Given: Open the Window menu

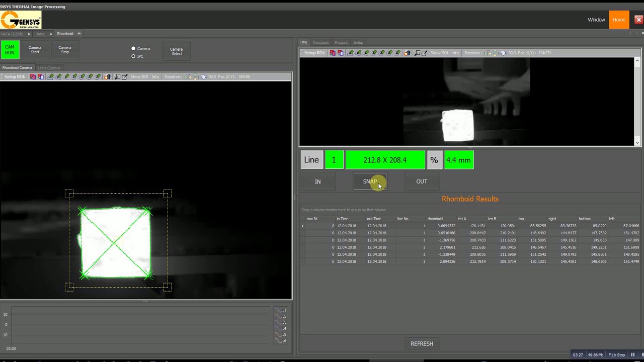Looking at the screenshot, I should (596, 20).
